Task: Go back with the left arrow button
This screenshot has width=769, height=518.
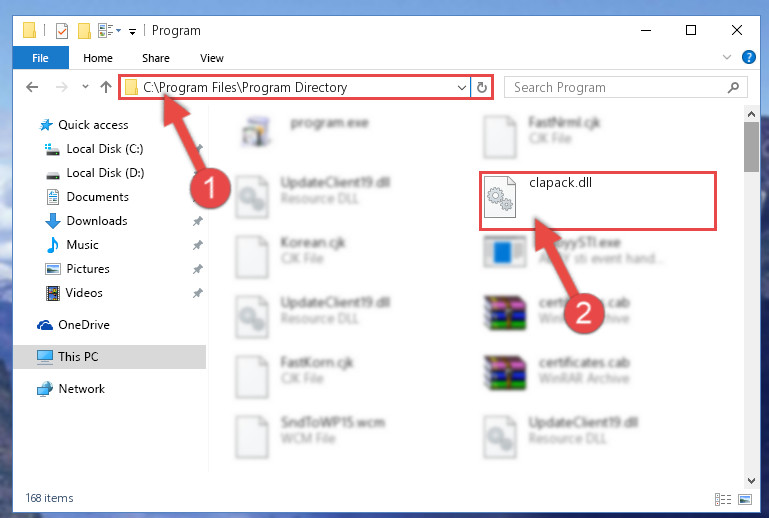Action: pyautogui.click(x=32, y=87)
